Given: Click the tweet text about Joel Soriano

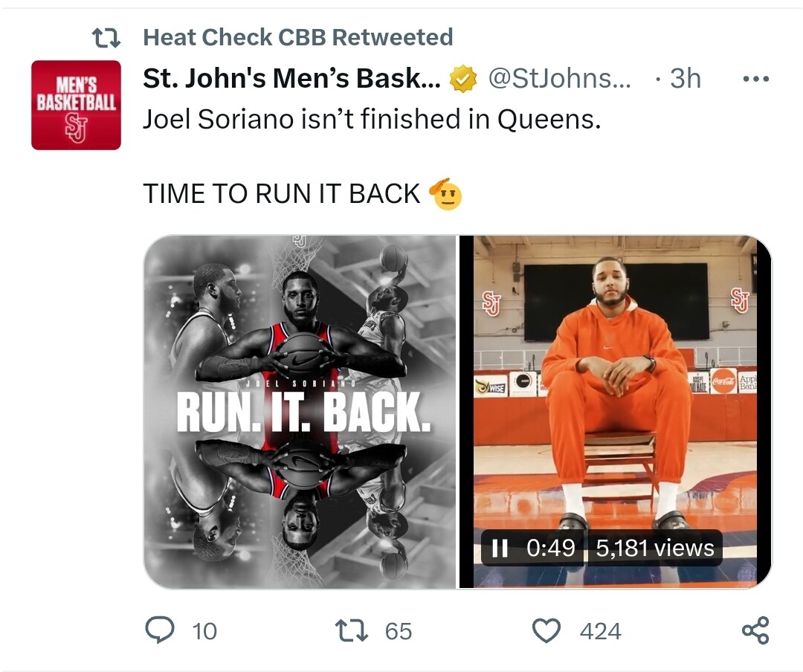Looking at the screenshot, I should coord(371,119).
